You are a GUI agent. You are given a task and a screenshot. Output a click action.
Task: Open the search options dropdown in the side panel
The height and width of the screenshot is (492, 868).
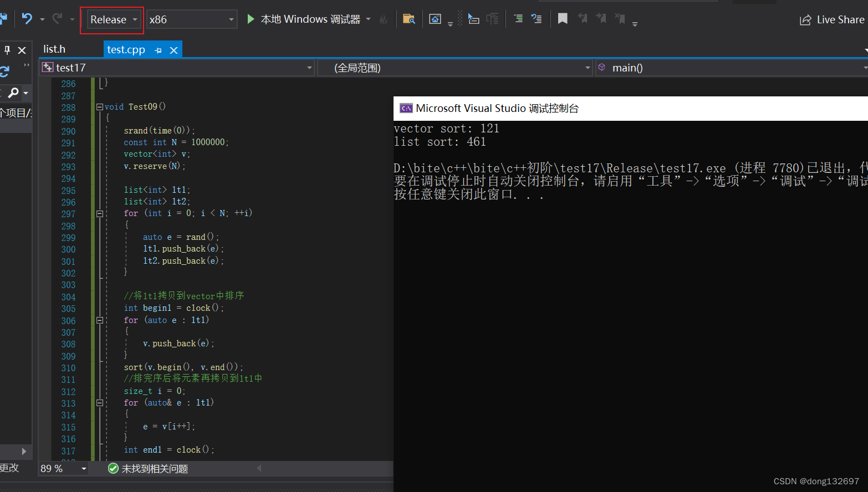pos(25,93)
